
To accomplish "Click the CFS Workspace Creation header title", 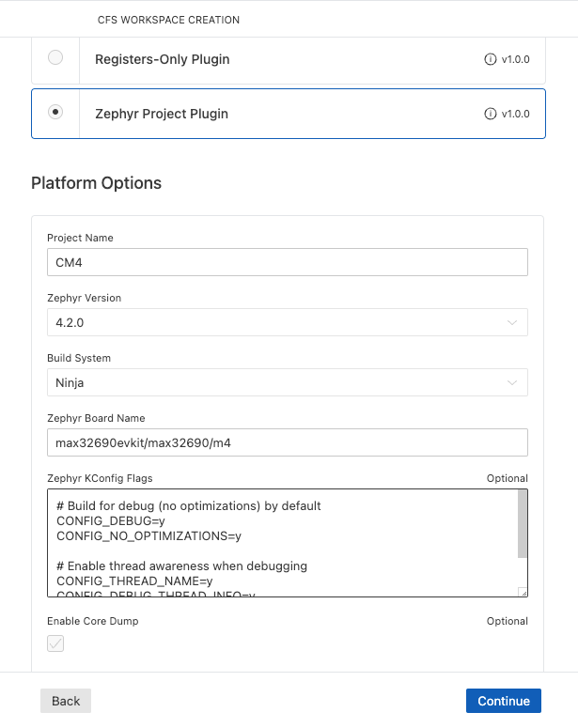I will tap(168, 20).
